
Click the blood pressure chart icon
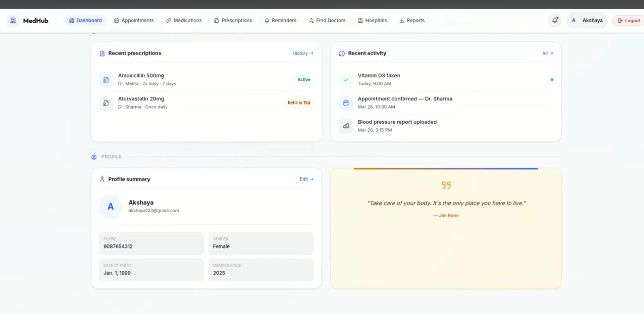[346, 126]
